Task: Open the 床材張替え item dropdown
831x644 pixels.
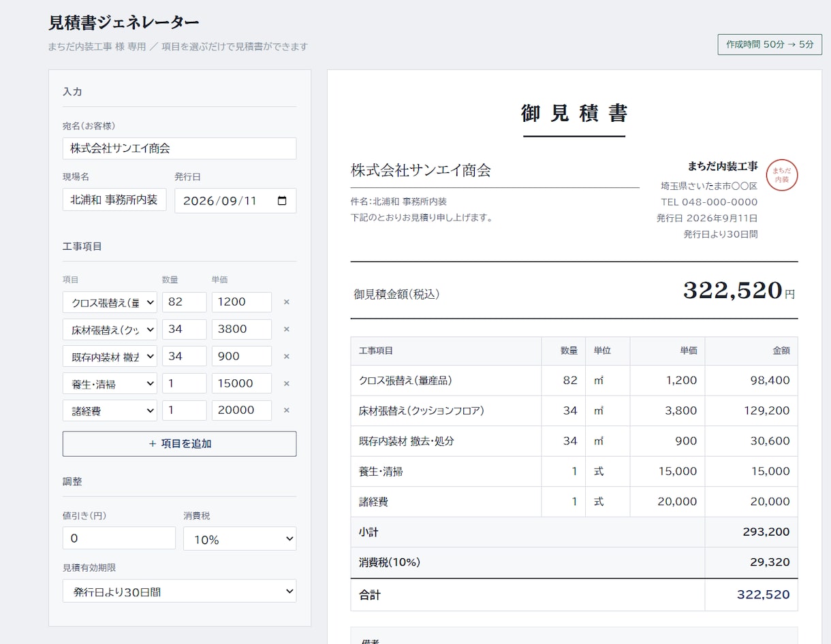Action: click(x=110, y=329)
